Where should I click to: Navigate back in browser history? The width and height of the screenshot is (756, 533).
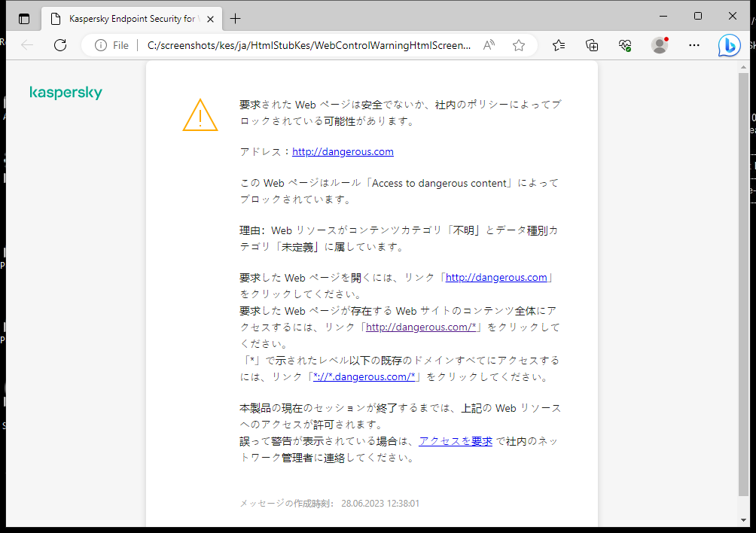(x=27, y=45)
